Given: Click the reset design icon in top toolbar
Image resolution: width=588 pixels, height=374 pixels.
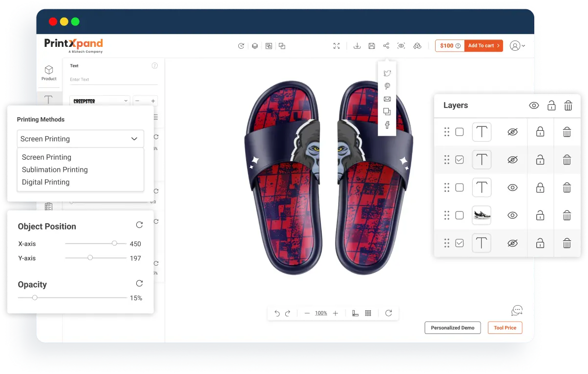Looking at the screenshot, I should click(x=241, y=46).
